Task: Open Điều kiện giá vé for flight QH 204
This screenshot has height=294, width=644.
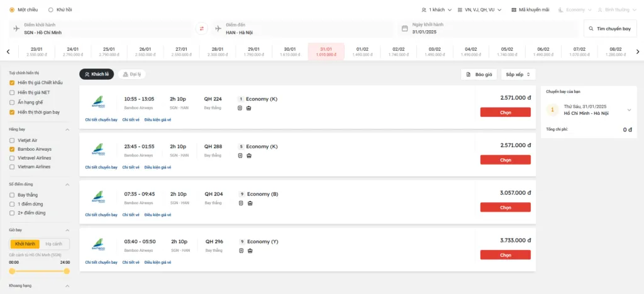Action: [x=158, y=215]
